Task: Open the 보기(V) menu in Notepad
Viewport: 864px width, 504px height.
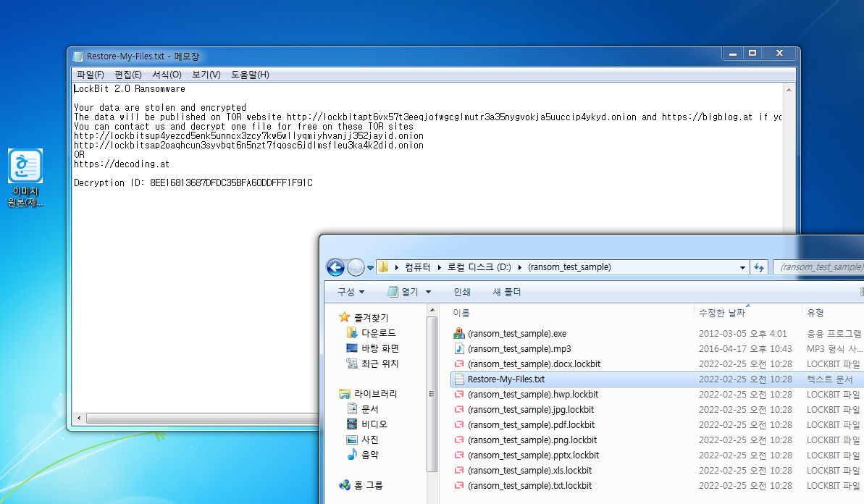Action: pos(206,75)
